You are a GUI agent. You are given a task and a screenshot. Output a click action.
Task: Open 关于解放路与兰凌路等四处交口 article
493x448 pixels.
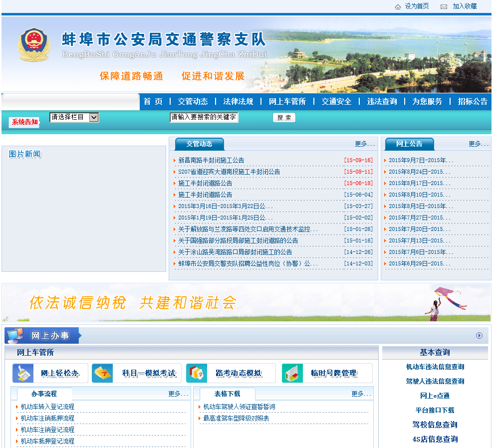coord(248,229)
